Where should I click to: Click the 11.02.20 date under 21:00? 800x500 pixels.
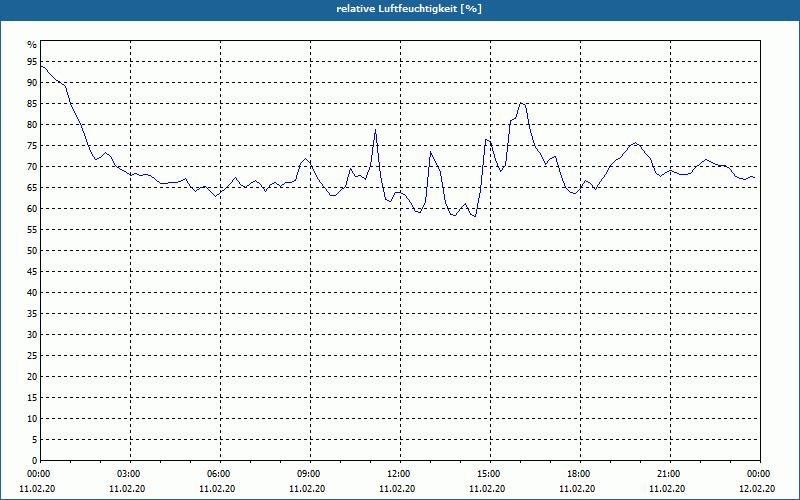click(x=667, y=489)
